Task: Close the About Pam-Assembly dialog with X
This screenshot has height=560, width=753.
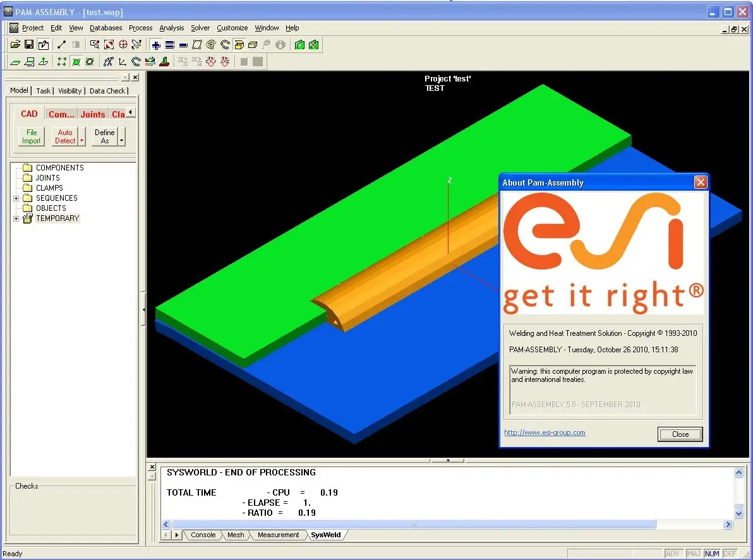Action: [701, 182]
